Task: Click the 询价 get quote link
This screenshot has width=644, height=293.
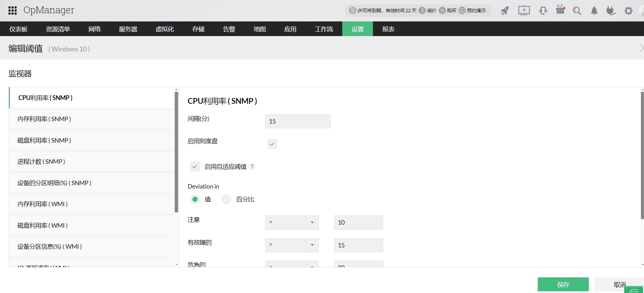Action: pos(431,11)
